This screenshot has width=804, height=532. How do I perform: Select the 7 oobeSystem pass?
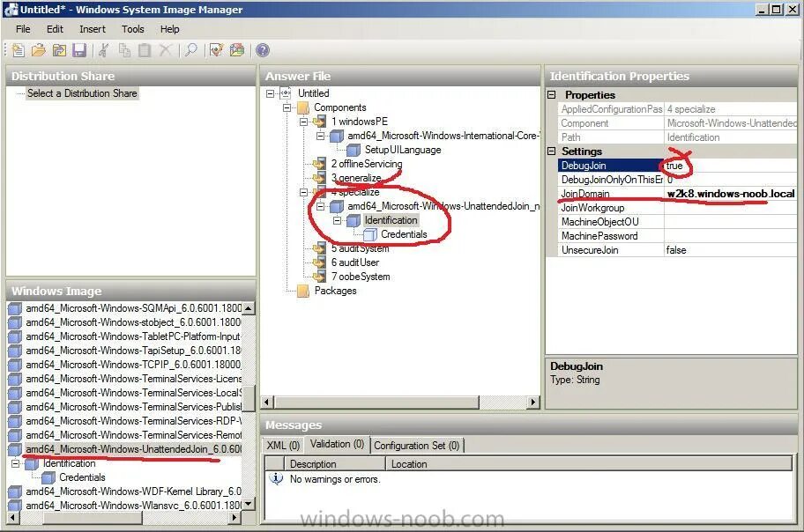click(360, 277)
